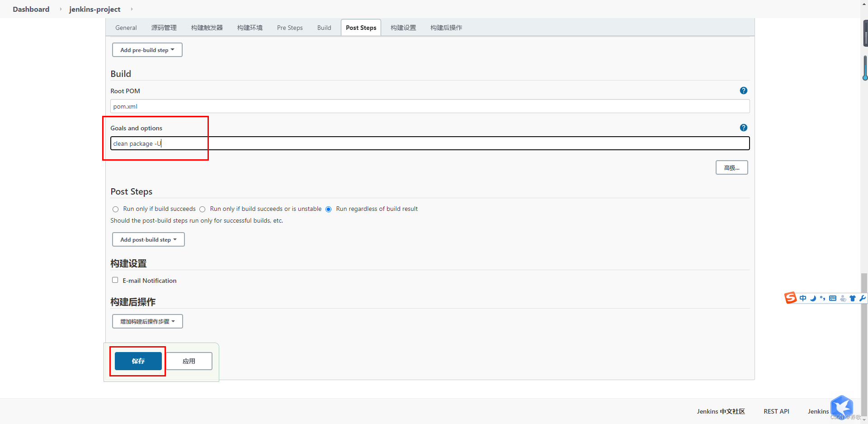This screenshot has height=424, width=868.
Task: Click the 保存 save button
Action: [138, 361]
